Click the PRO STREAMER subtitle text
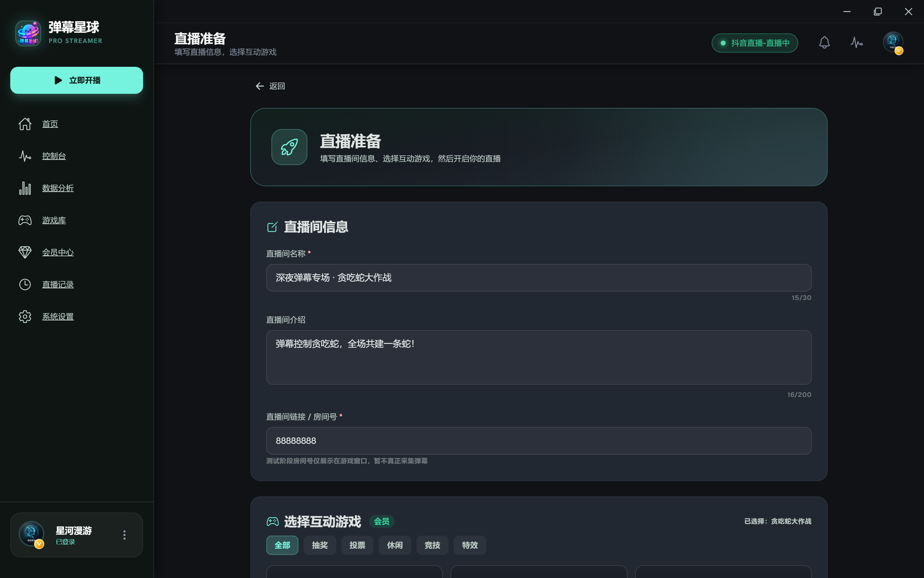The image size is (924, 578). pyautogui.click(x=75, y=41)
